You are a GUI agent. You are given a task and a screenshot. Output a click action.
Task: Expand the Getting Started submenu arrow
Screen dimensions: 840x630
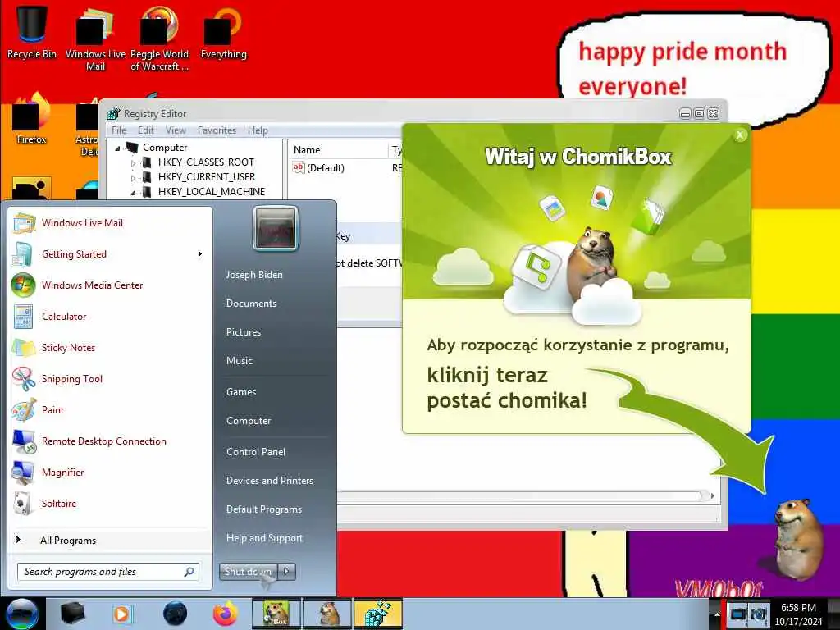[x=200, y=254]
